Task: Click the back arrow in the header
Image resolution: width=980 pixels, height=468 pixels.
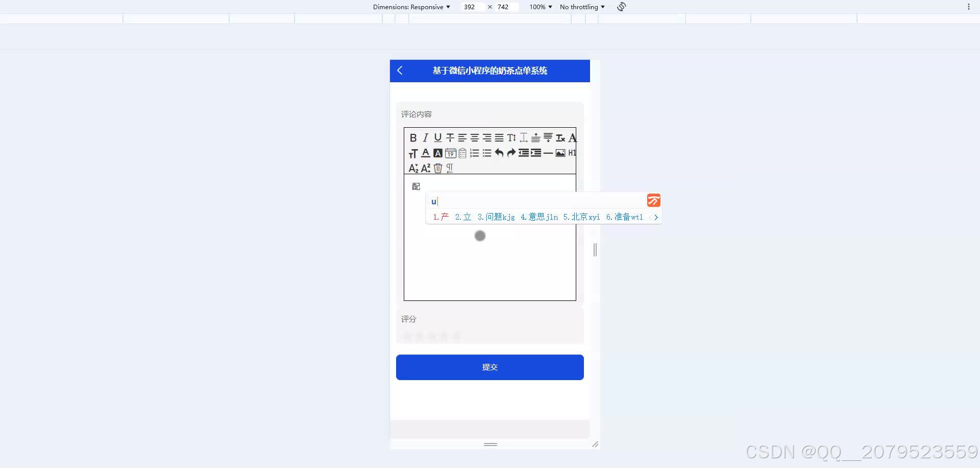Action: [400, 71]
